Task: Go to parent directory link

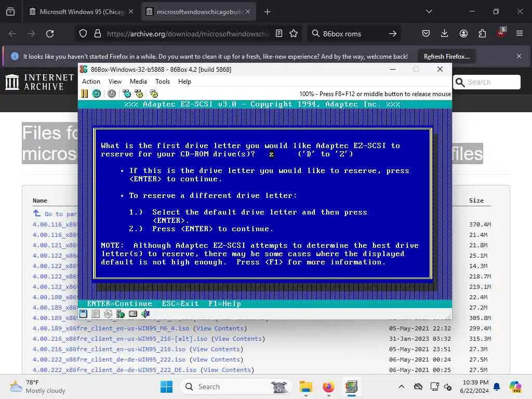Action: 55,214
